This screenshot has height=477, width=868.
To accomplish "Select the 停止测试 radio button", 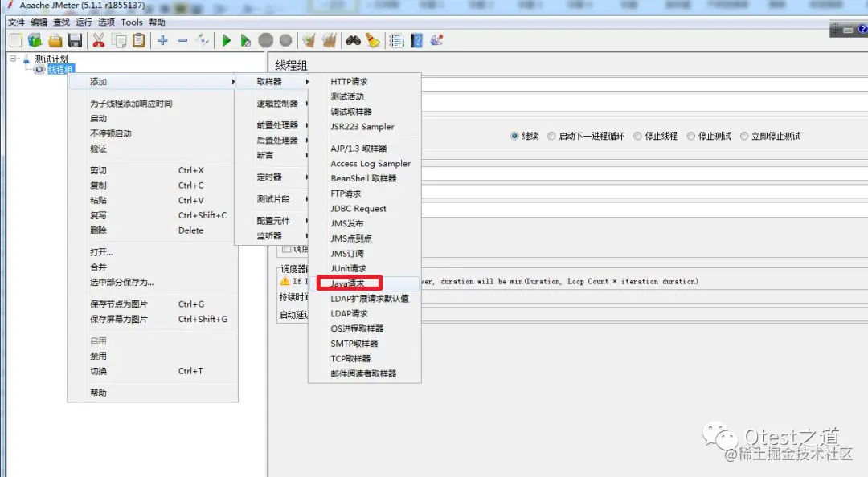I will [x=691, y=137].
